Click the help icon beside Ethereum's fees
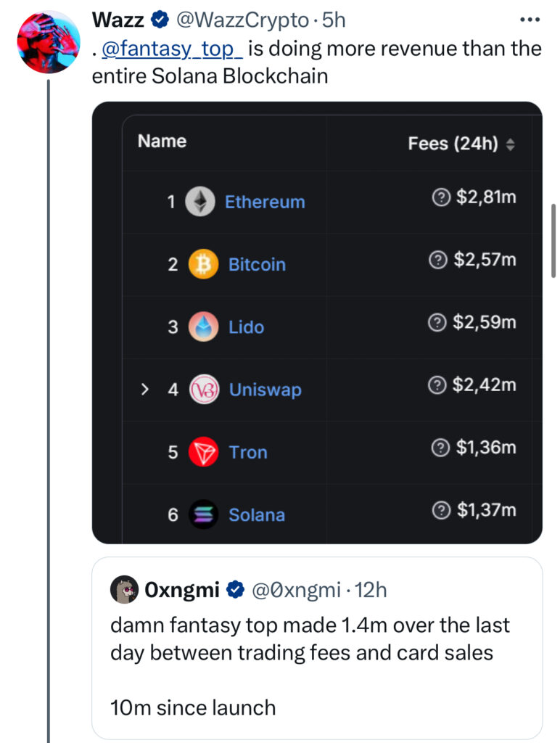This screenshot has height=743, width=560. click(440, 197)
